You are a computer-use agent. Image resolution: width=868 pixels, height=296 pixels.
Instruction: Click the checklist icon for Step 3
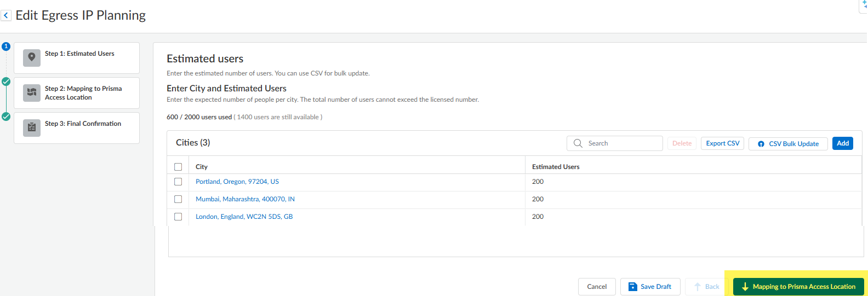(32, 127)
